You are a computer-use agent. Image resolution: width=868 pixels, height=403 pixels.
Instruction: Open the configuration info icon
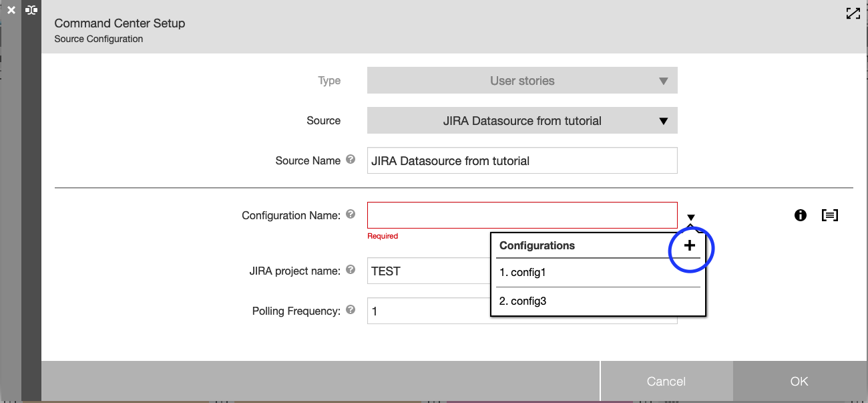(801, 215)
